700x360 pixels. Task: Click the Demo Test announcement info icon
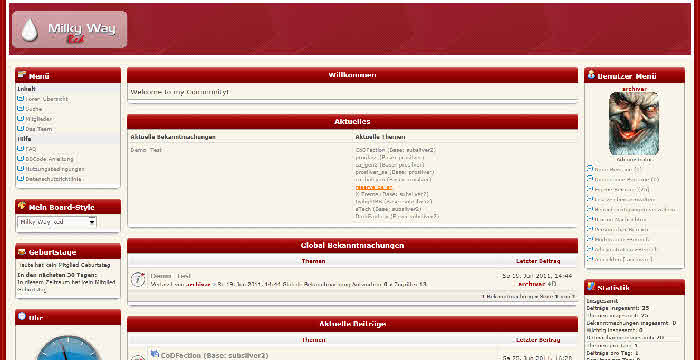(138, 279)
